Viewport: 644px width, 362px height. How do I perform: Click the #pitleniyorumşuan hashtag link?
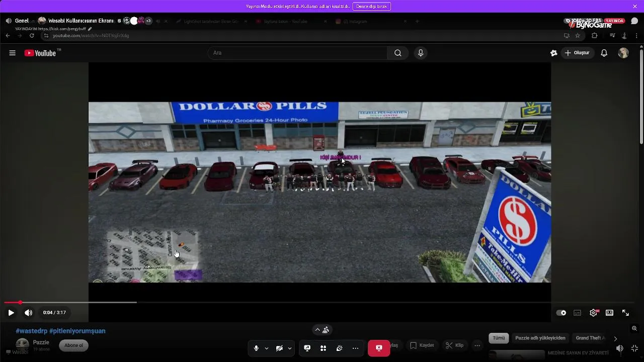click(77, 331)
